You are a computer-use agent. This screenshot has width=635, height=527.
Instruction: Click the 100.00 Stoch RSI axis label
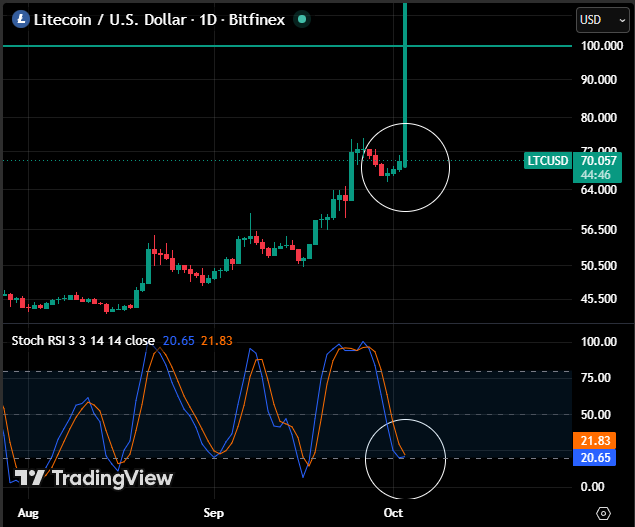599,342
